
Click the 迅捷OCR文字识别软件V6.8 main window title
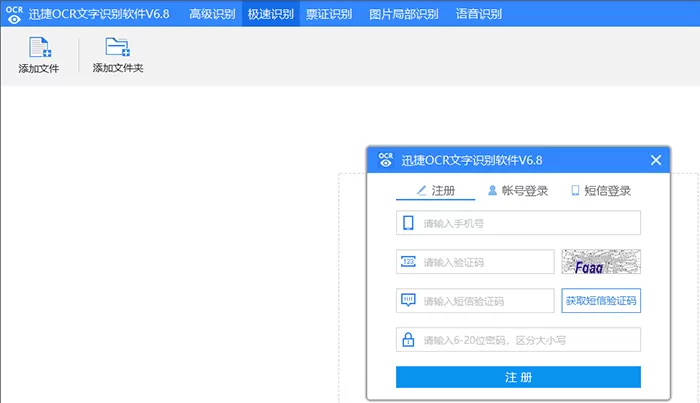99,14
